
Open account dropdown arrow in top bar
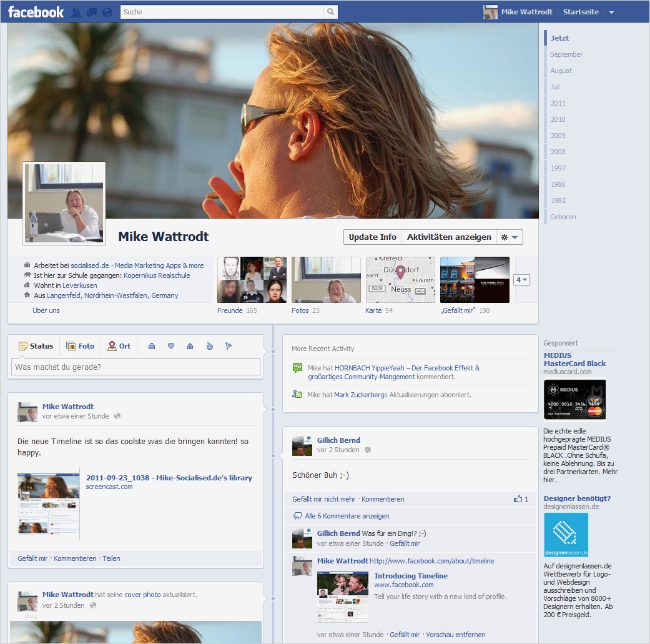click(611, 12)
